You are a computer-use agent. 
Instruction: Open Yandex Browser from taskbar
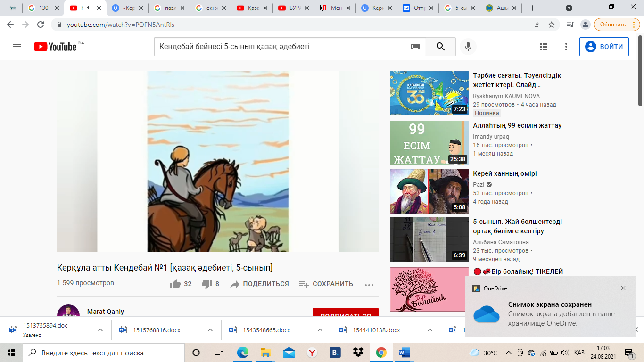[x=312, y=353]
